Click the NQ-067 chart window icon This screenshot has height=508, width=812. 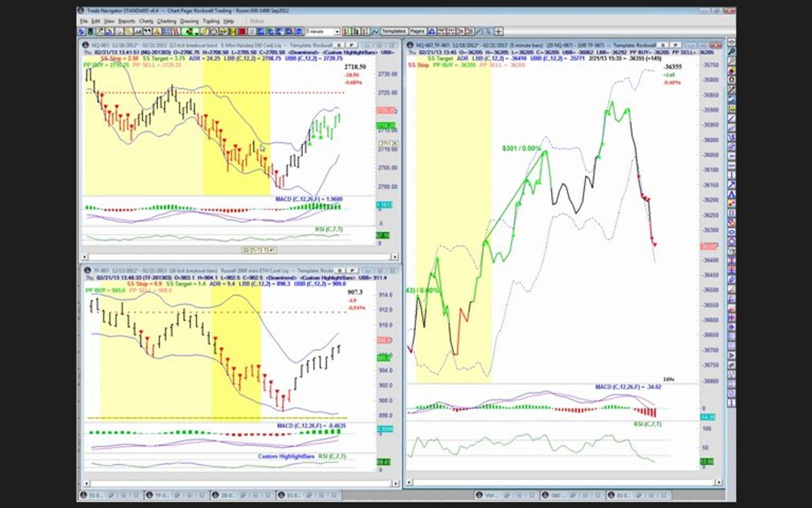point(85,45)
